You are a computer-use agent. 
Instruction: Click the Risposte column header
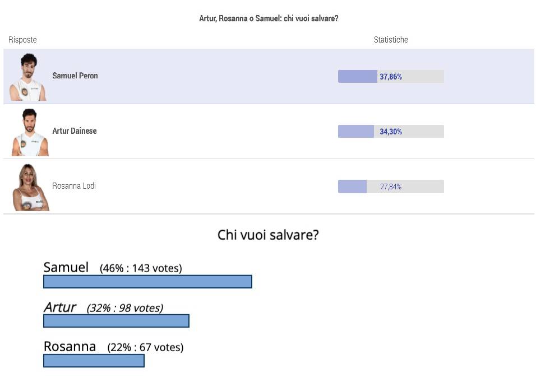22,40
